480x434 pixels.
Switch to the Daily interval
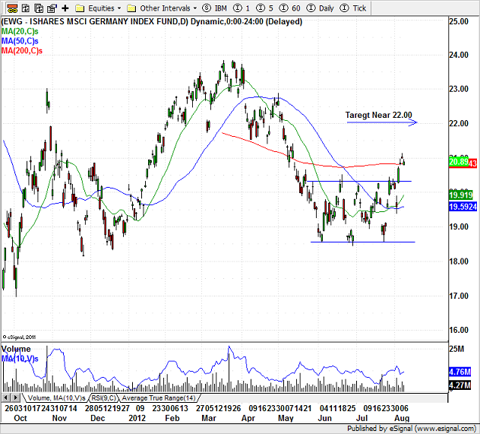(x=320, y=8)
